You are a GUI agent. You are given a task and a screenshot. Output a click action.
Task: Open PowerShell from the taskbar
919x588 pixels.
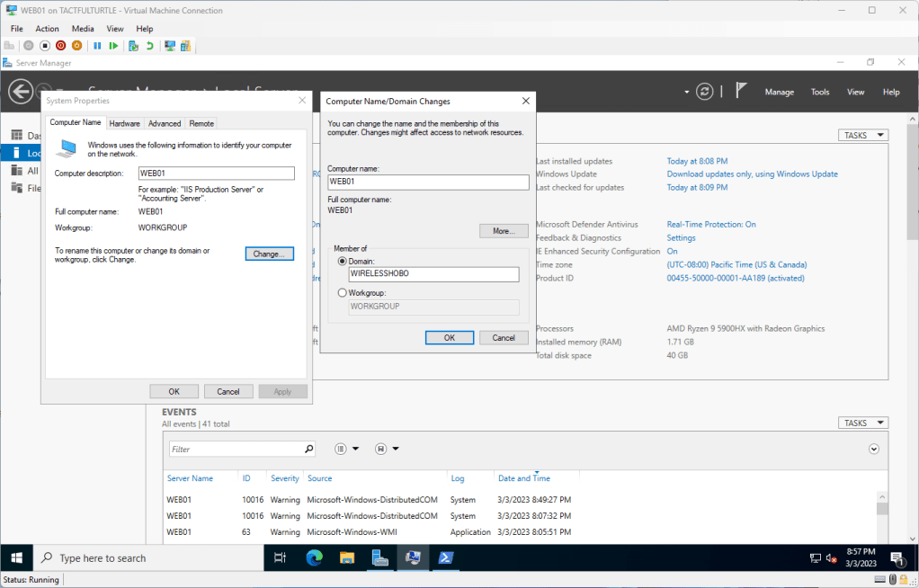[445, 558]
